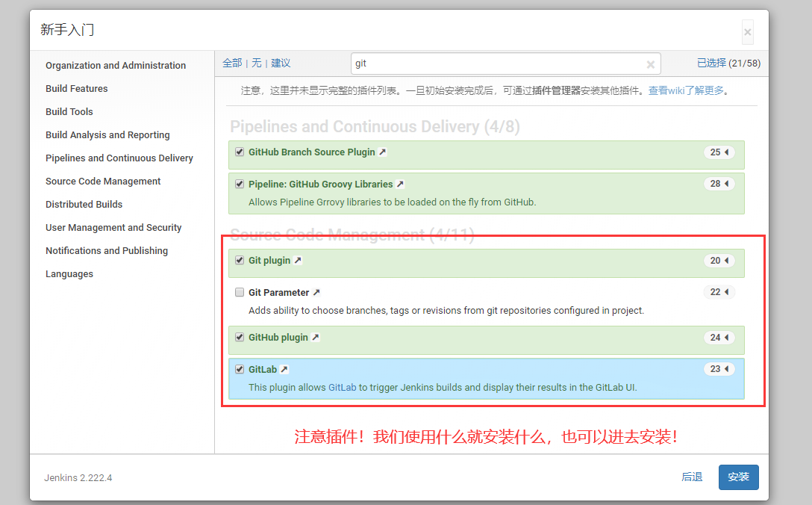Close the 新手入门 dialog
This screenshot has height=505, width=812.
coord(747,32)
